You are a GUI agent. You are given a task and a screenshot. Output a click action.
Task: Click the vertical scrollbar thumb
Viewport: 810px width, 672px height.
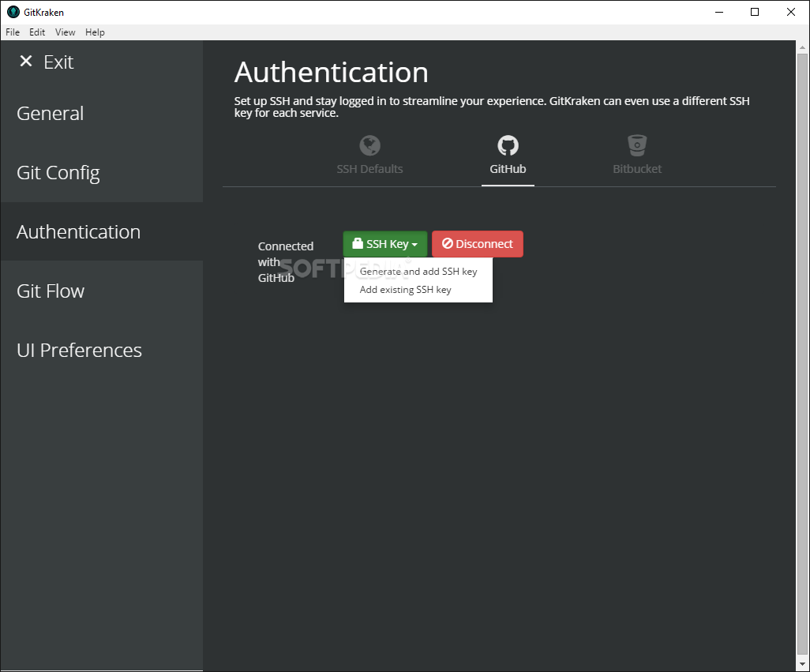(x=802, y=355)
